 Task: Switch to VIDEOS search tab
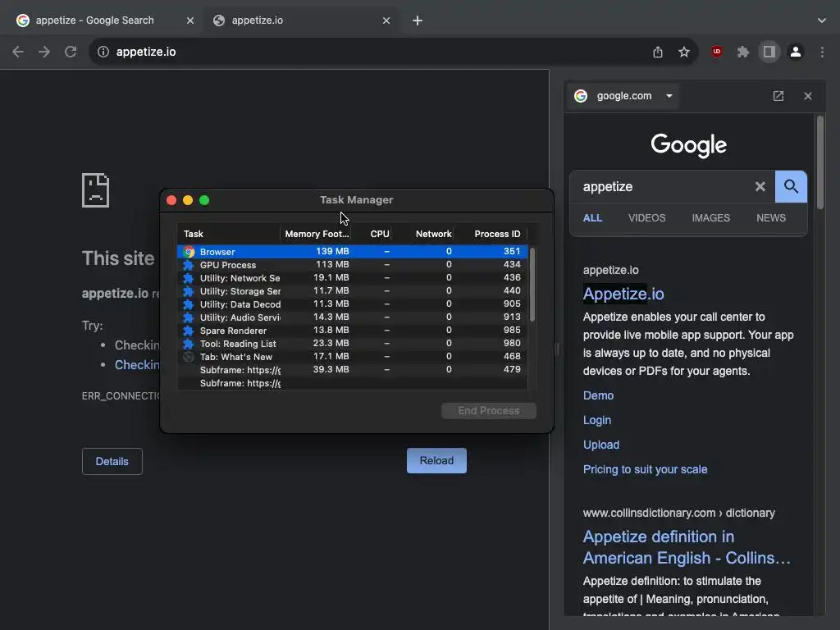(x=646, y=218)
